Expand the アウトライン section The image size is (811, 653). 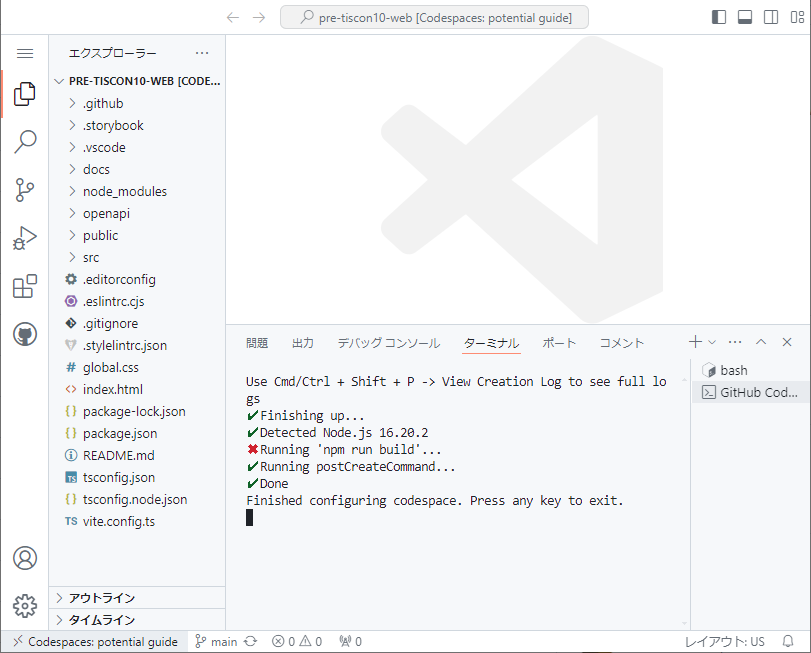(x=102, y=598)
